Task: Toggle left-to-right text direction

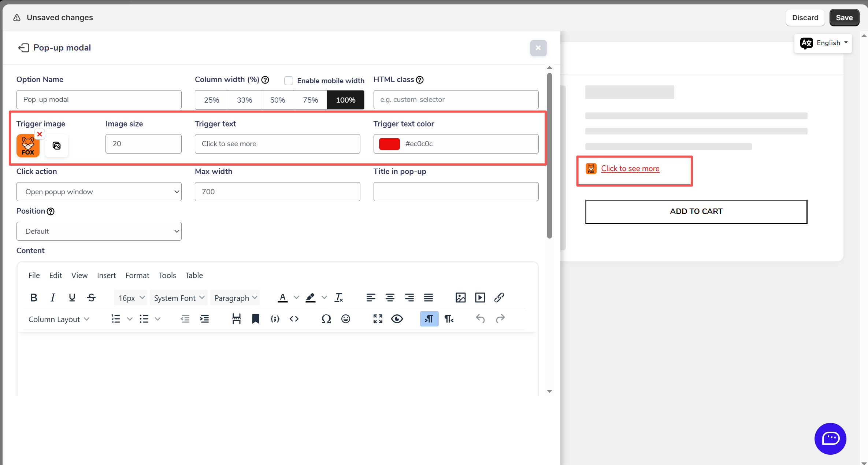Action: pos(429,319)
